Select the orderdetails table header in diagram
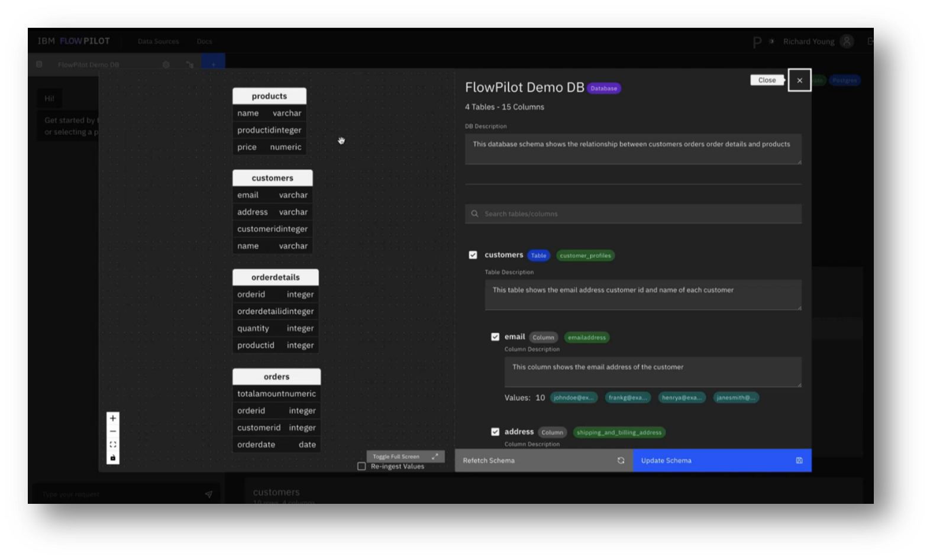 (276, 277)
